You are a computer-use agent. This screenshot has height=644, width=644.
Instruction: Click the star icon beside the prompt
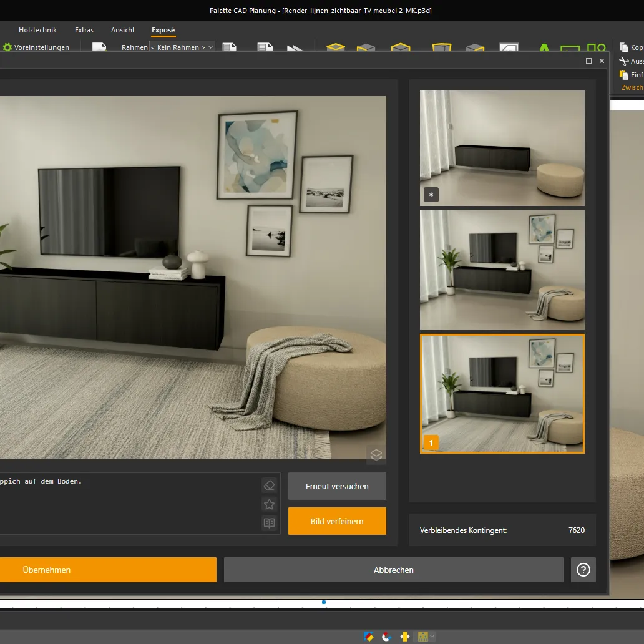[269, 504]
